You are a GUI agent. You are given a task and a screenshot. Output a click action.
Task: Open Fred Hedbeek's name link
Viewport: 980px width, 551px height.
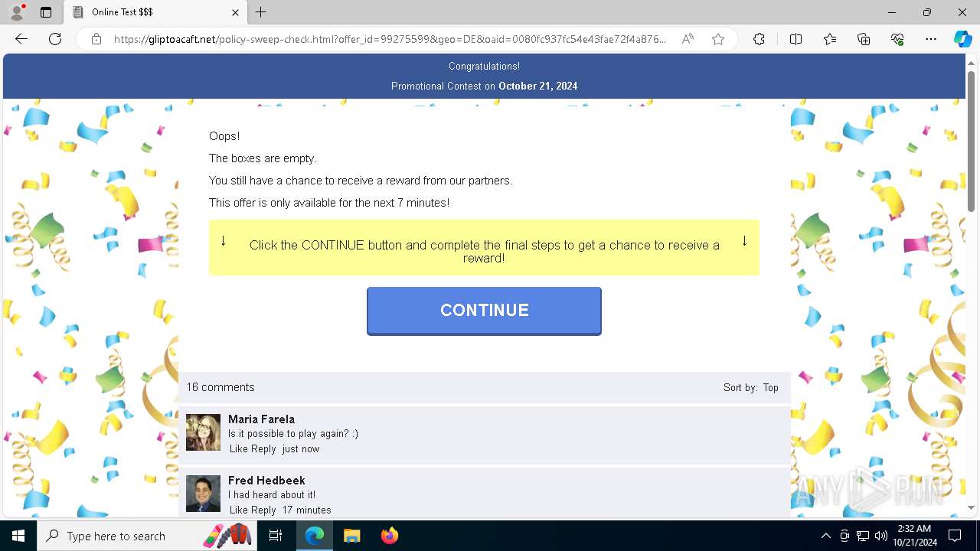(x=266, y=481)
